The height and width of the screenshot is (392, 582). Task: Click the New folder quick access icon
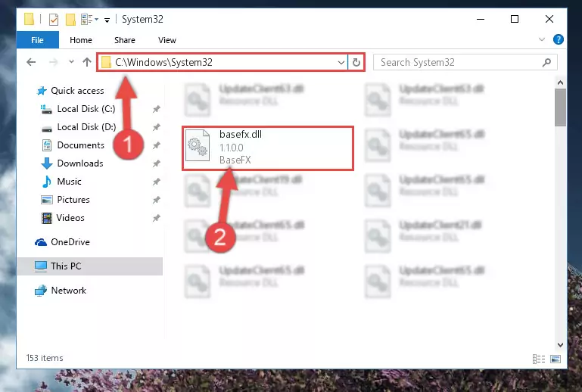70,19
